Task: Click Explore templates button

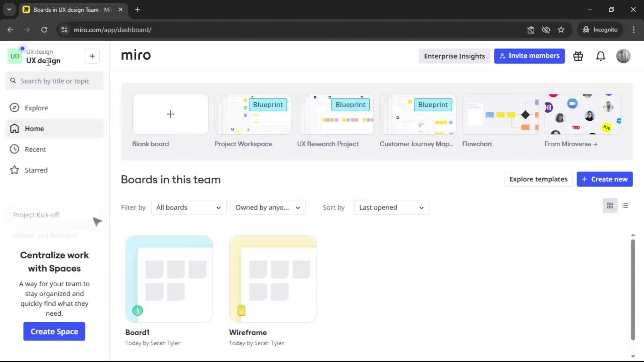Action: (x=538, y=179)
